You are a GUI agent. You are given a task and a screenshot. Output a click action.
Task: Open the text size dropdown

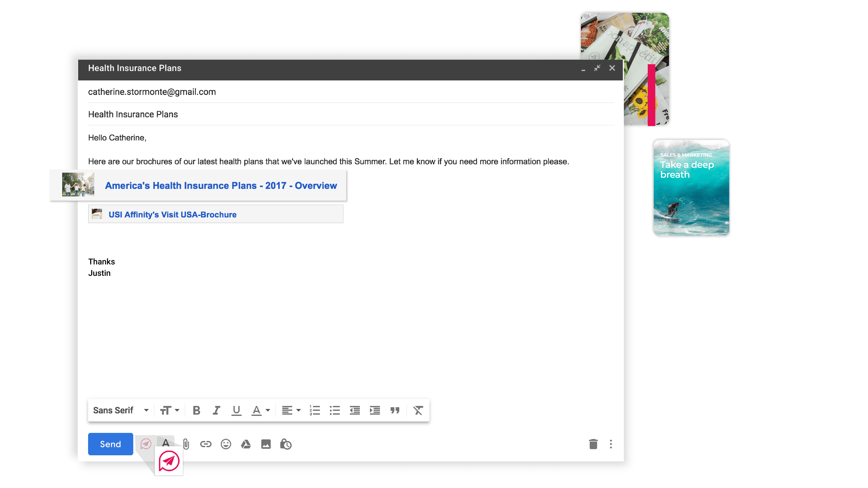[169, 410]
